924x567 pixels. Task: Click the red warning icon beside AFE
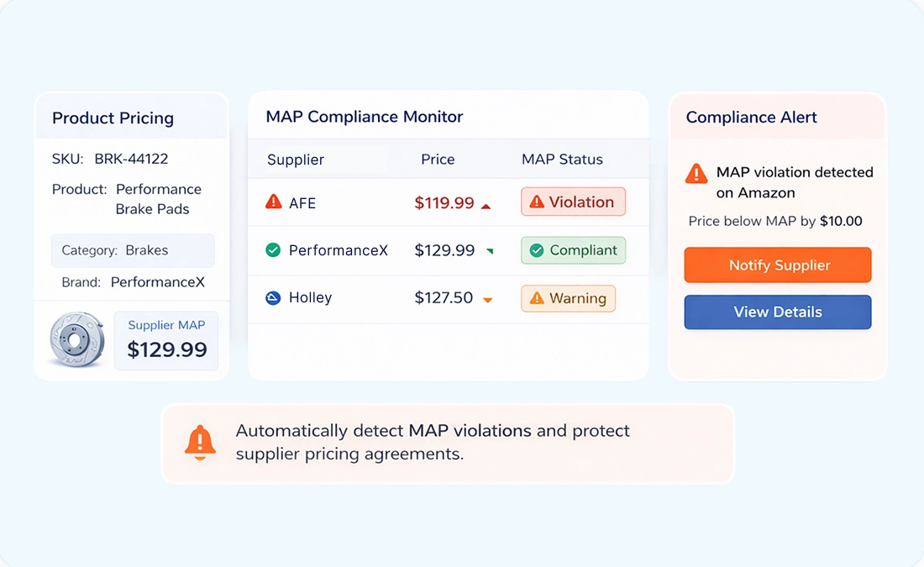(273, 202)
